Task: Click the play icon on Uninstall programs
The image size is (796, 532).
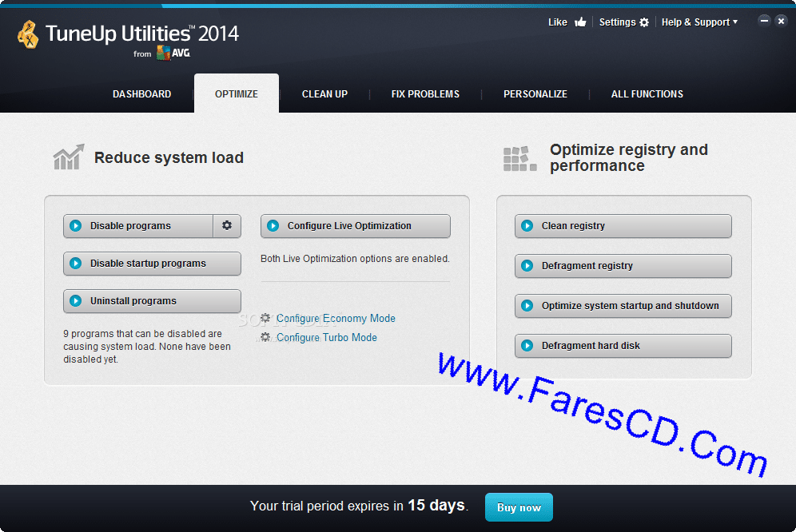Action: click(x=76, y=300)
